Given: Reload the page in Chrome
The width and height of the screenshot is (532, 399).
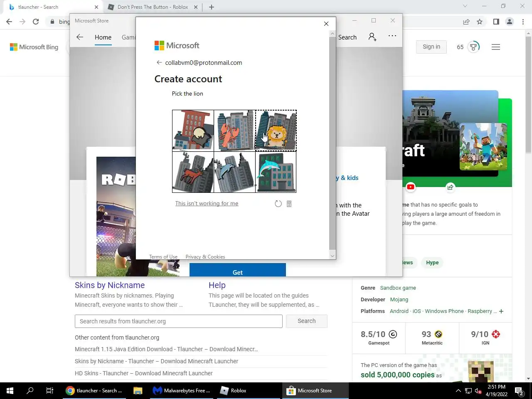Looking at the screenshot, I should tap(36, 22).
